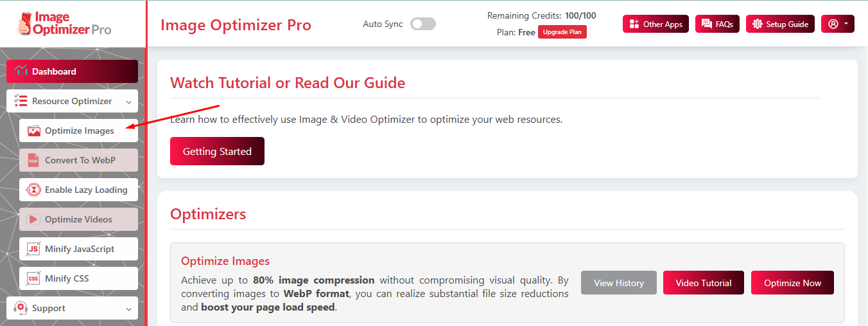This screenshot has width=868, height=326.
Task: Toggle the Auto Sync switch
Action: (x=423, y=24)
